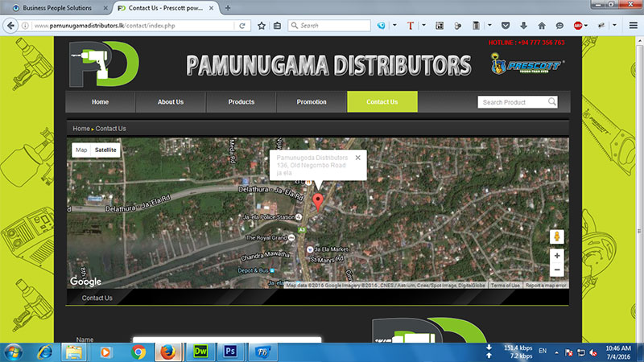
Task: Open the red T toolbar extension
Action: point(410,26)
